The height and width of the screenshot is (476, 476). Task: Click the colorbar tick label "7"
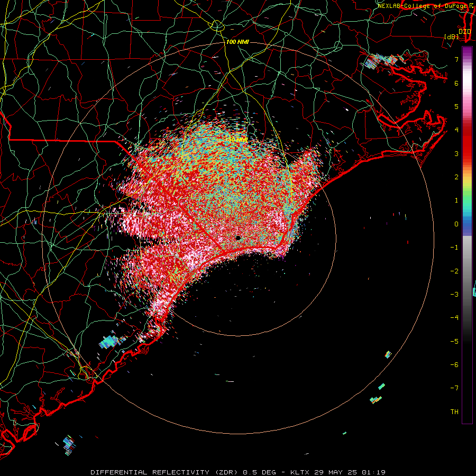[456, 59]
